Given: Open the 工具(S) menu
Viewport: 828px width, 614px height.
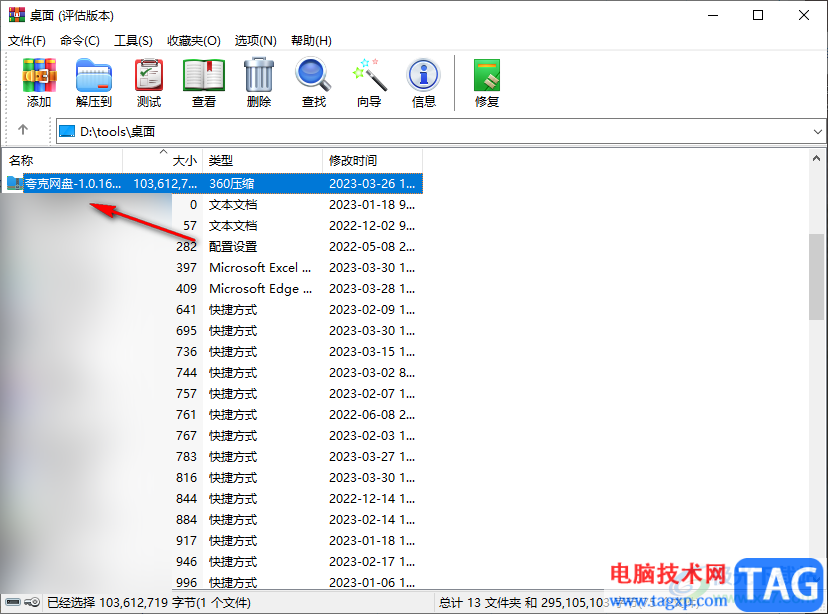Looking at the screenshot, I should tap(134, 41).
